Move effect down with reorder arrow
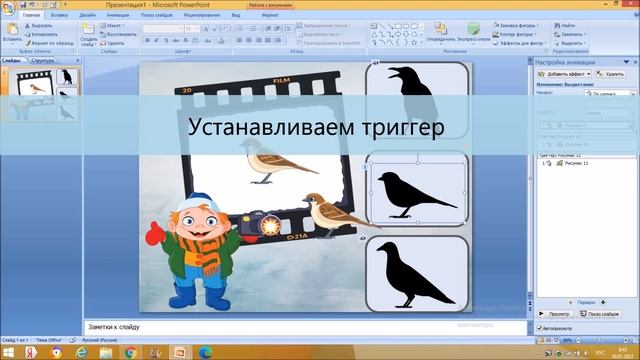Image resolution: width=640 pixels, height=360 pixels. coord(603,302)
